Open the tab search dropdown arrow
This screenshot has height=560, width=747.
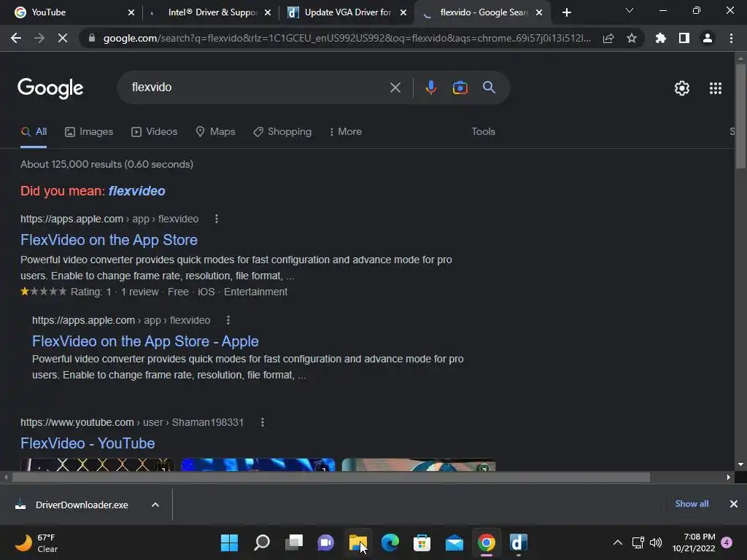coord(630,10)
